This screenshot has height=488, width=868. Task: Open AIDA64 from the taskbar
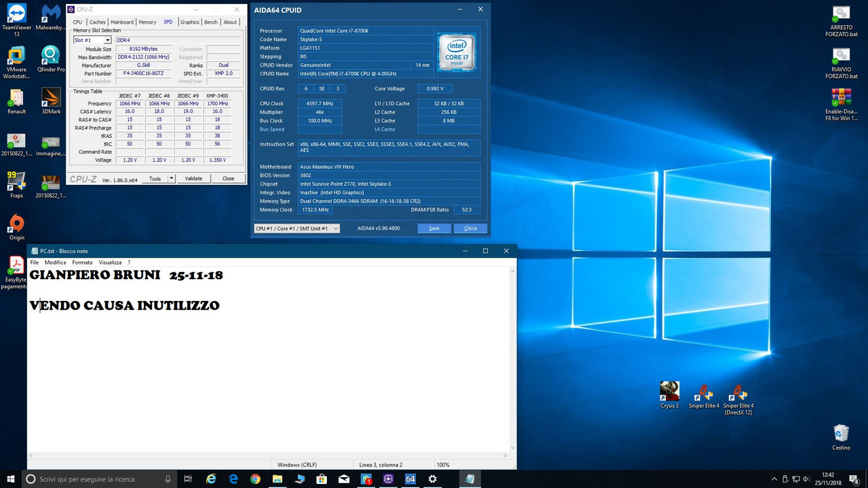tap(410, 479)
